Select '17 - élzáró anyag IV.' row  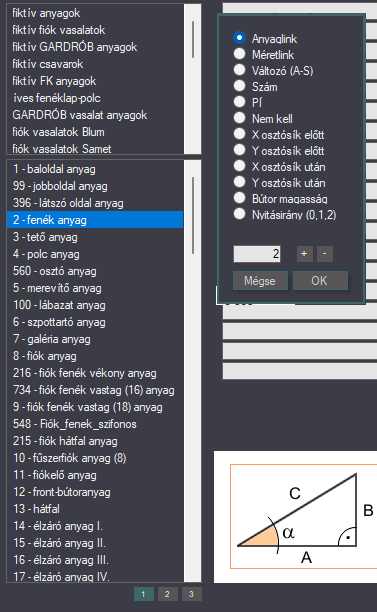pyautogui.click(x=95, y=575)
